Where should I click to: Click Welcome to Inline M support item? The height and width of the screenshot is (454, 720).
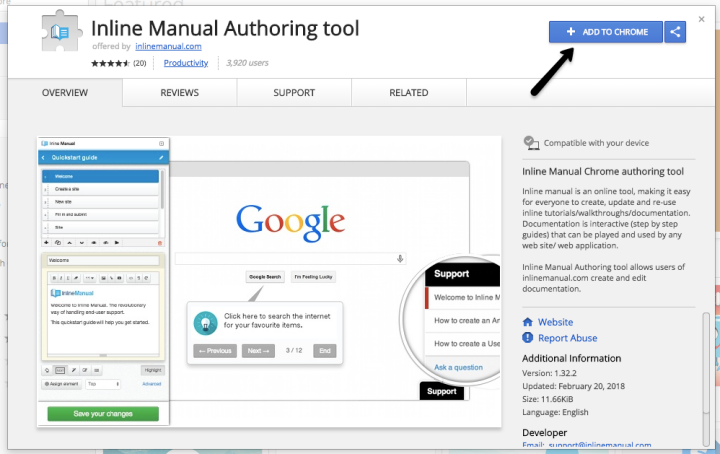pyautogui.click(x=463, y=297)
